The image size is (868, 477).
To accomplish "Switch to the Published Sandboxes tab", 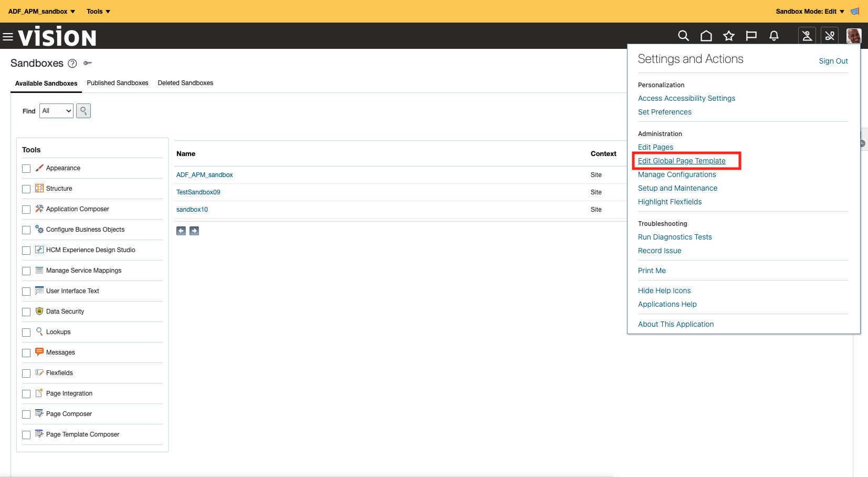I will 118,83.
